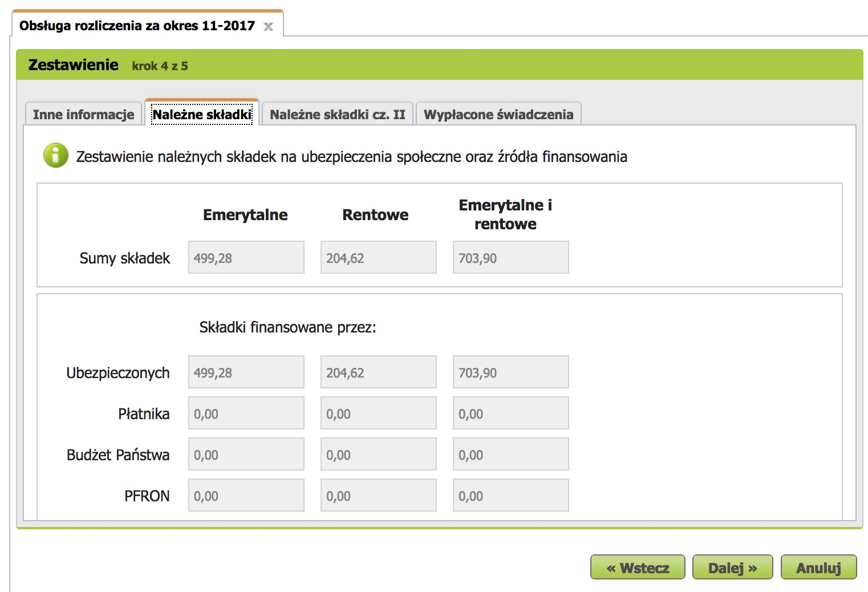Click the Zestawienie header title
868x592 pixels.
(74, 65)
